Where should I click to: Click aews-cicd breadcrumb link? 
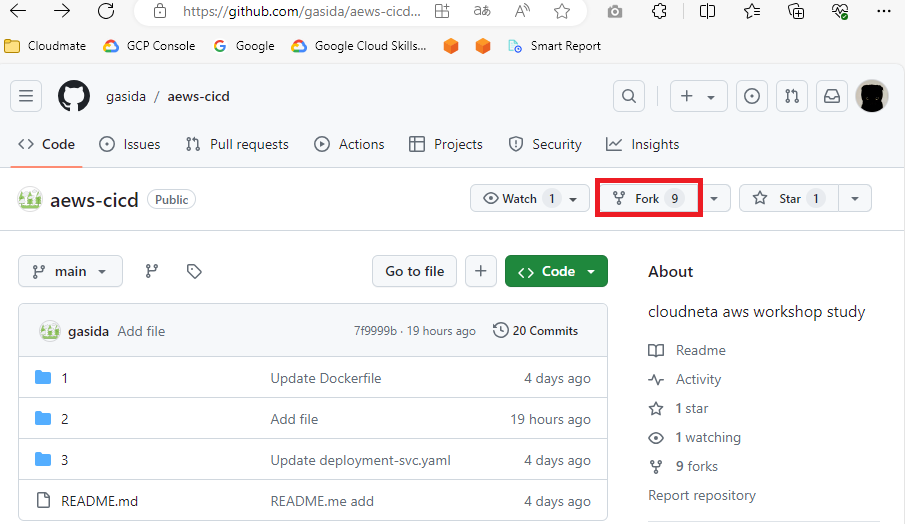(x=199, y=96)
